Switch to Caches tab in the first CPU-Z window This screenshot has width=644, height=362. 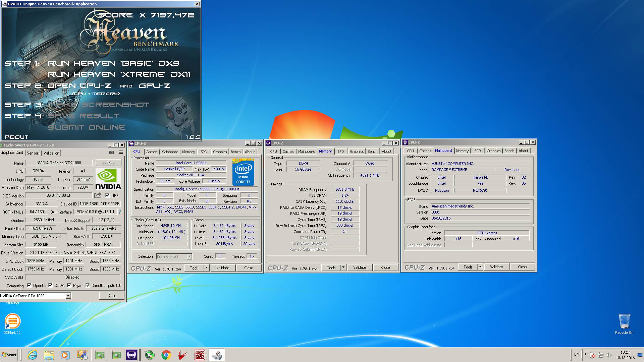pyautogui.click(x=151, y=152)
